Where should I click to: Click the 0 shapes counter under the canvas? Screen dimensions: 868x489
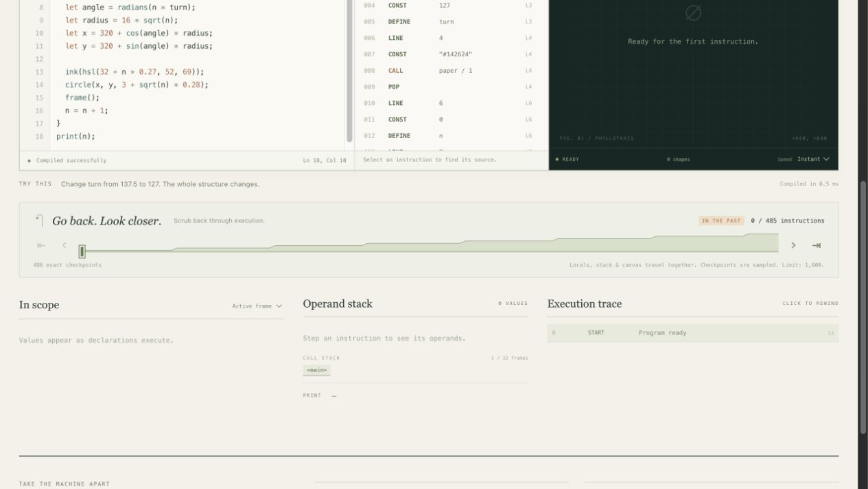pos(679,159)
